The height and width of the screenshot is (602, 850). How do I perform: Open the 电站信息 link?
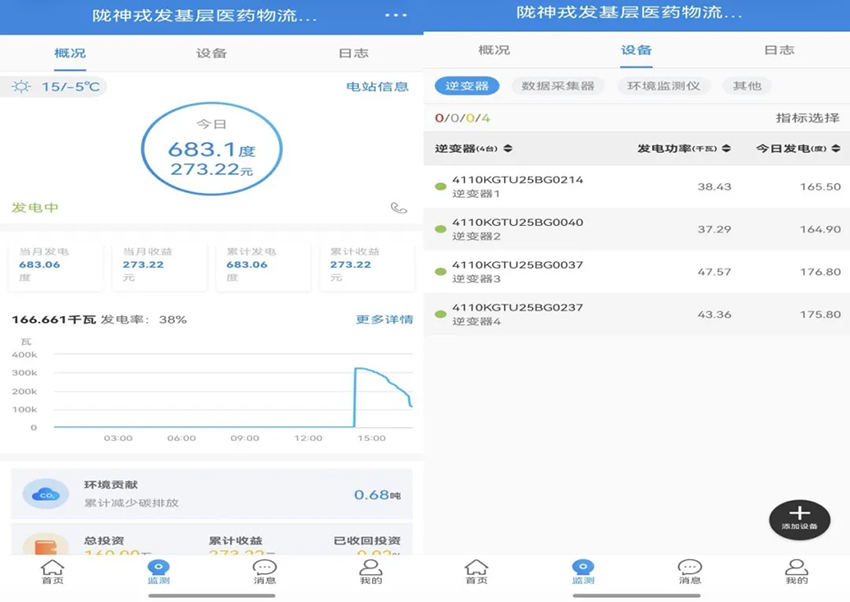coord(377,87)
